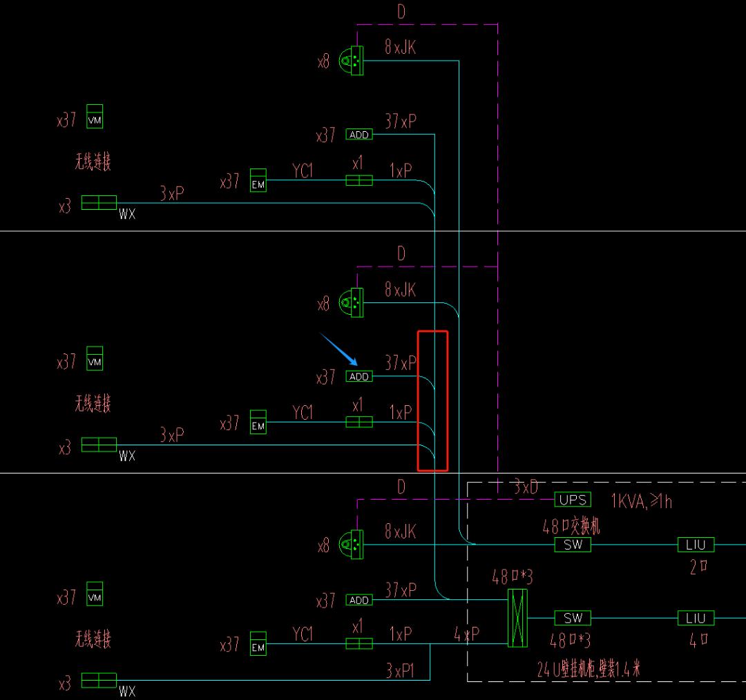Click the 2口 label under LIU
The width and height of the screenshot is (746, 700).
698,566
